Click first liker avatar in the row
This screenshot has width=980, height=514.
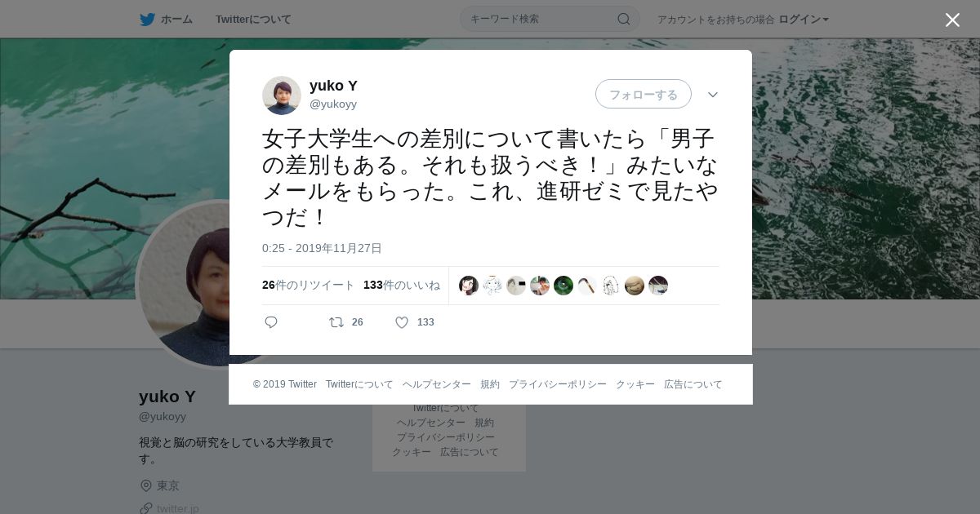click(469, 286)
